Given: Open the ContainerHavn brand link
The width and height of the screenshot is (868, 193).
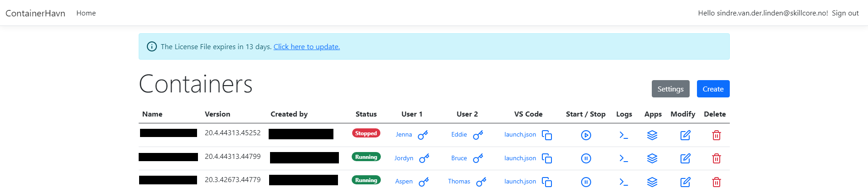Looking at the screenshot, I should coord(35,13).
